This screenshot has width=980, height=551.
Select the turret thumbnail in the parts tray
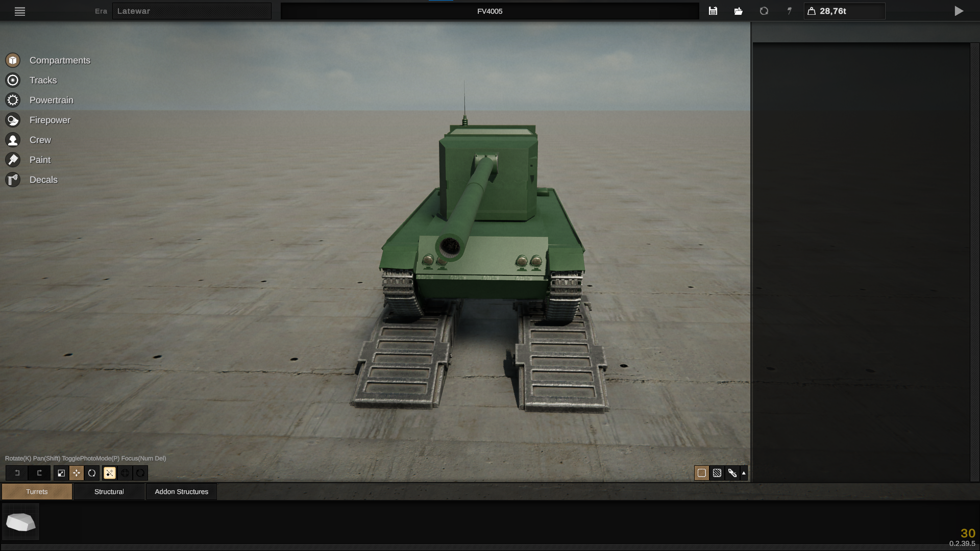[x=20, y=522]
